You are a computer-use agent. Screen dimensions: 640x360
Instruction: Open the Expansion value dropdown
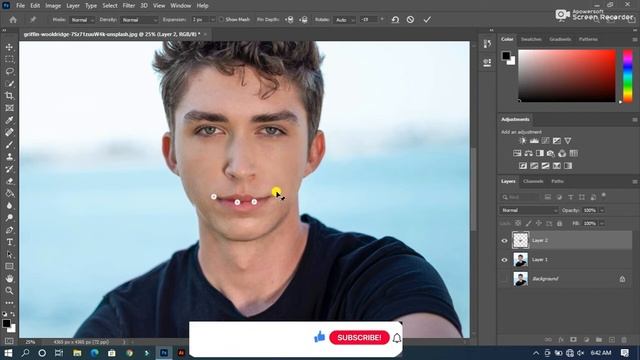click(212, 20)
